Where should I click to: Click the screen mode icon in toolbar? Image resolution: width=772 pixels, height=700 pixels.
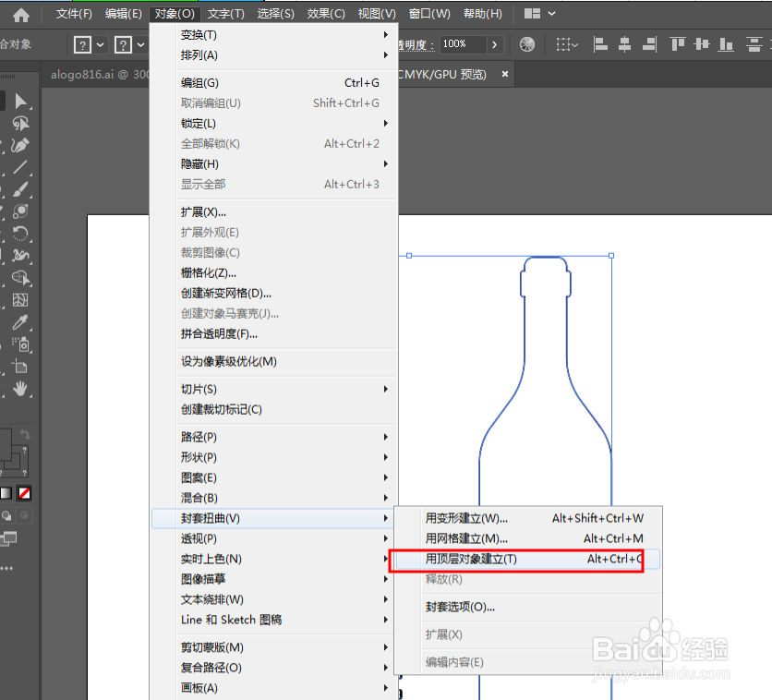coord(8,538)
